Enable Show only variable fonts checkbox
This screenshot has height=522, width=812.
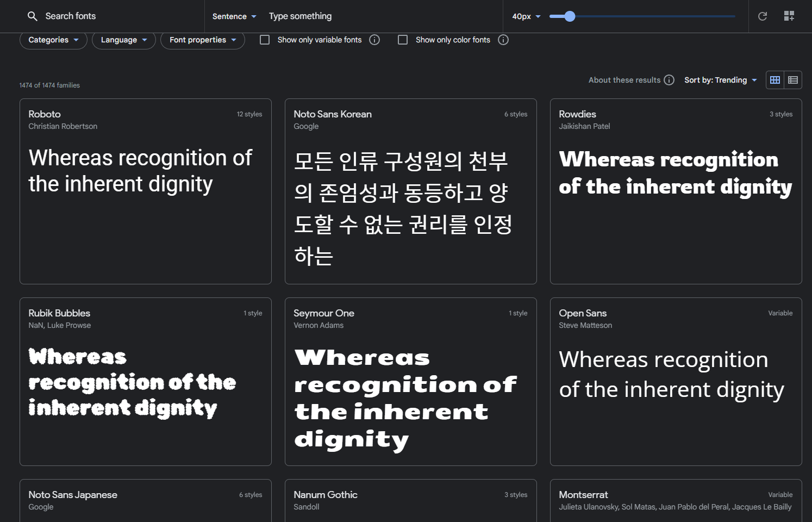click(x=265, y=40)
